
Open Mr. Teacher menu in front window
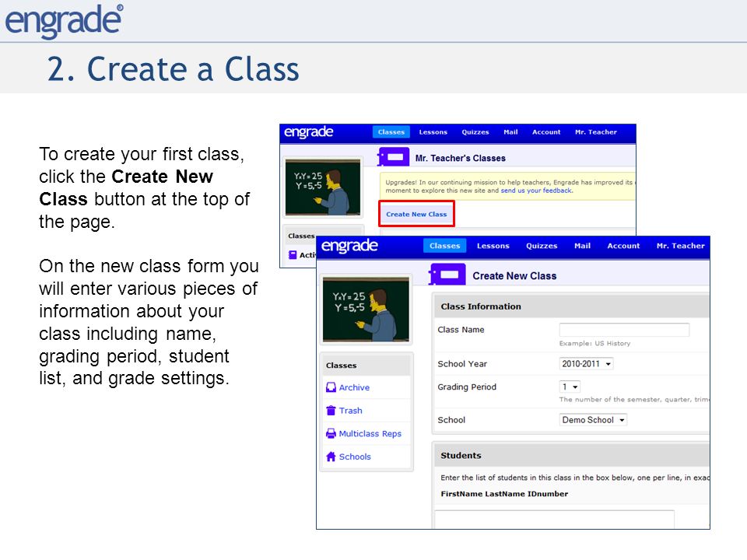coord(680,246)
